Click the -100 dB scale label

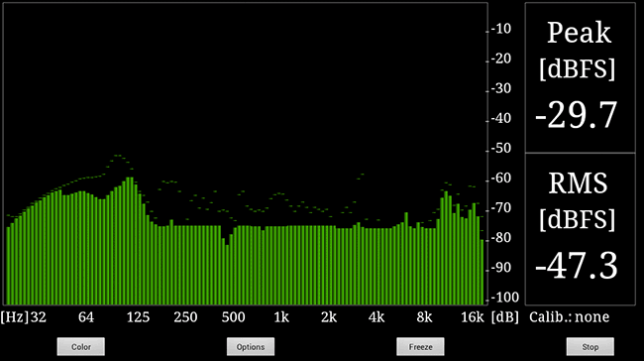504,298
